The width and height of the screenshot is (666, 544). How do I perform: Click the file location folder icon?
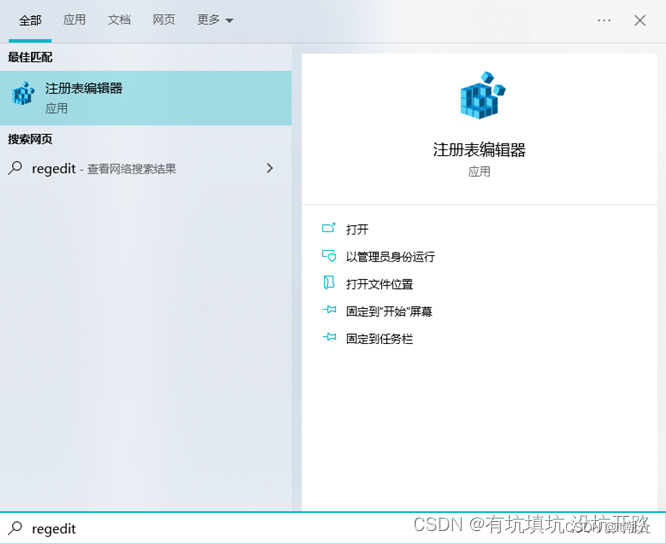pos(329,282)
